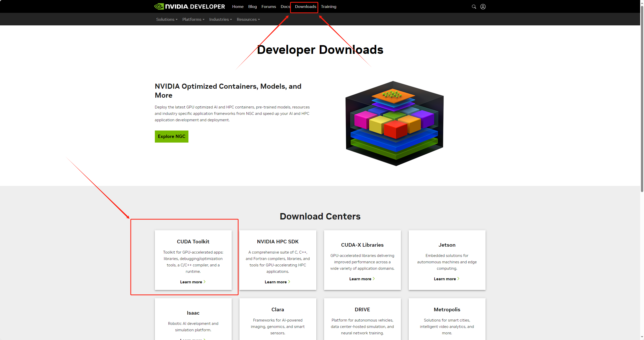Screen dimensions: 644x340
Task: Open the CUDA Toolkit card title
Action: pyautogui.click(x=193, y=242)
